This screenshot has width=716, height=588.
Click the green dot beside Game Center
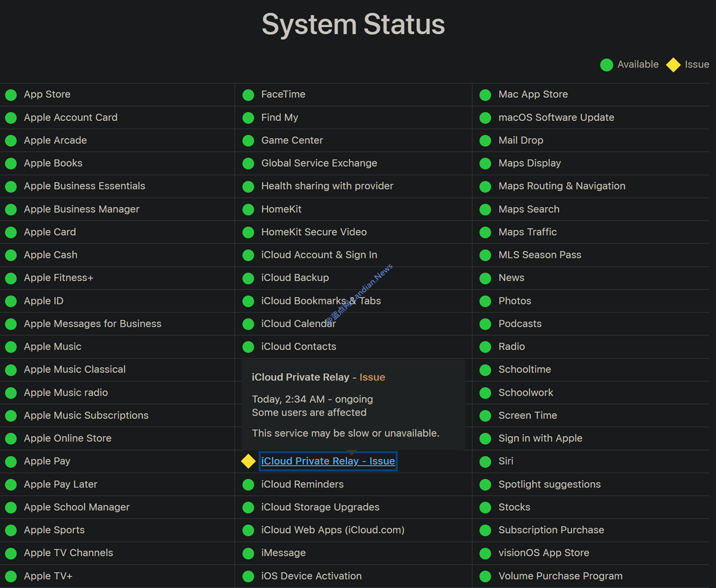pyautogui.click(x=248, y=140)
